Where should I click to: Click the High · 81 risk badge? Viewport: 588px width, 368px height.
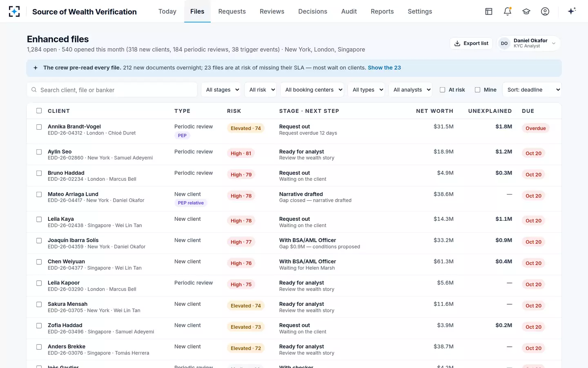pos(241,153)
